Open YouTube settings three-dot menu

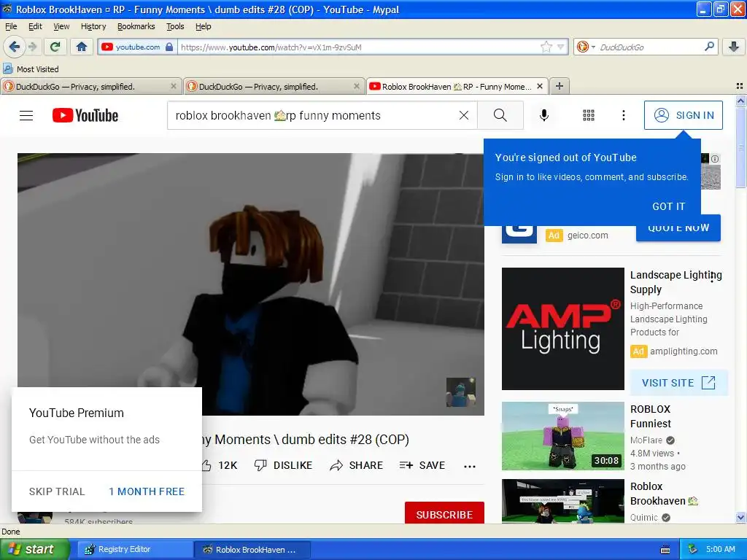point(623,115)
